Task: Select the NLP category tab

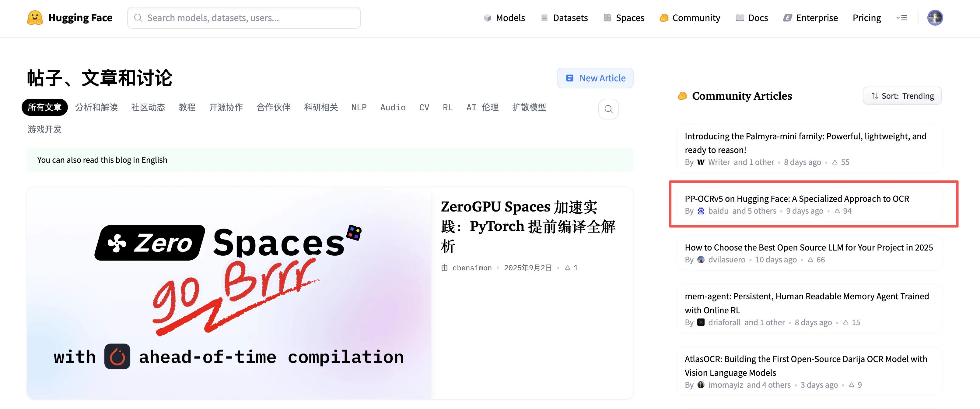Action: point(359,107)
